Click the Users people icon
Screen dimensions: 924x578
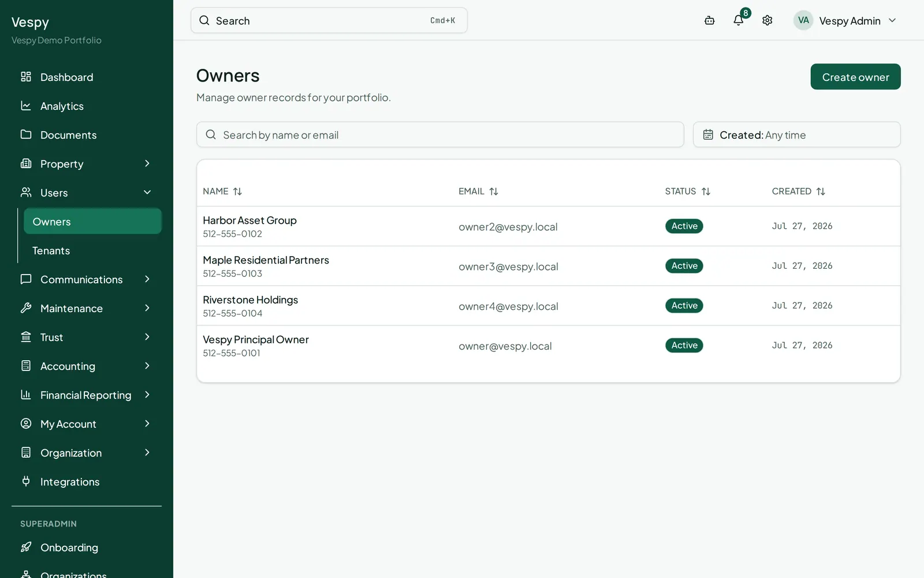coord(26,192)
